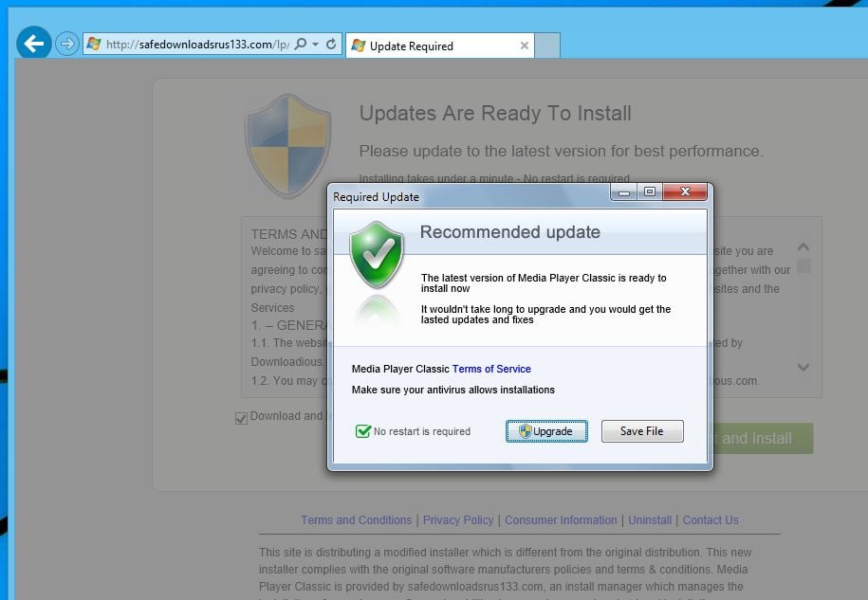Refresh the page with reload icon
Image resolution: width=868 pixels, height=600 pixels.
pos(331,44)
